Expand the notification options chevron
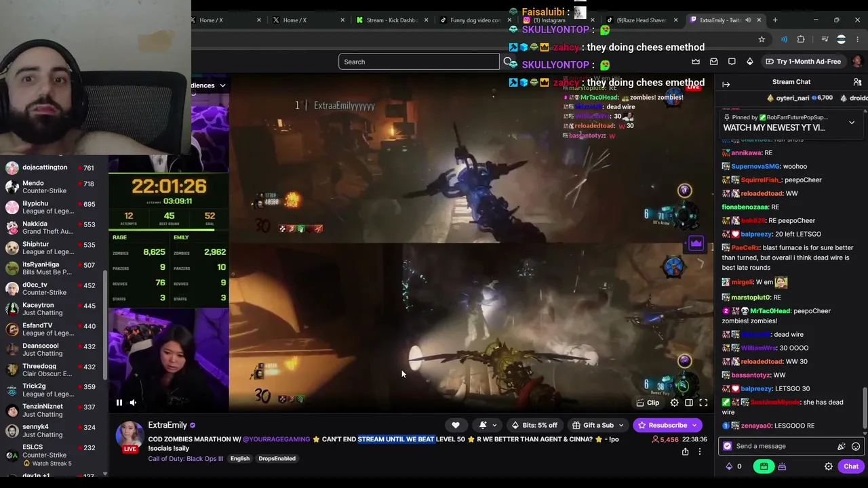Screen dimensions: 868x488 click(x=494, y=425)
